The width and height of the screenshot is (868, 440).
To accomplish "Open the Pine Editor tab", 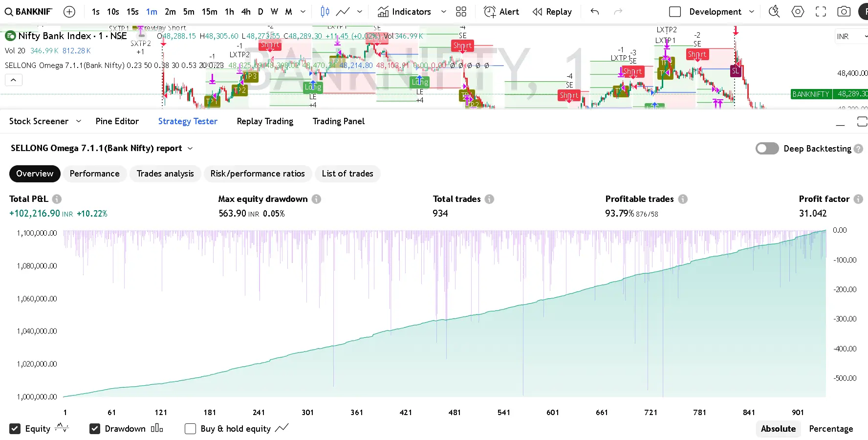I will click(117, 121).
